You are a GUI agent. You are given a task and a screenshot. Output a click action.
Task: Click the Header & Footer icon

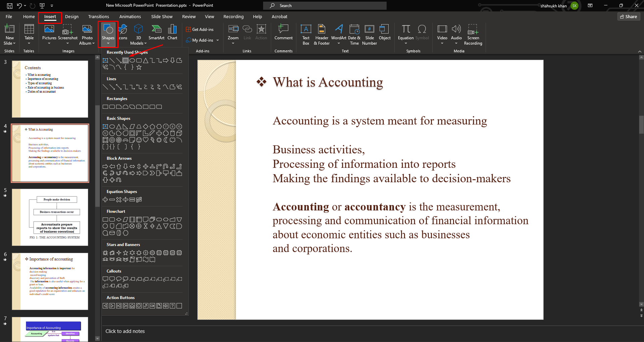[321, 34]
